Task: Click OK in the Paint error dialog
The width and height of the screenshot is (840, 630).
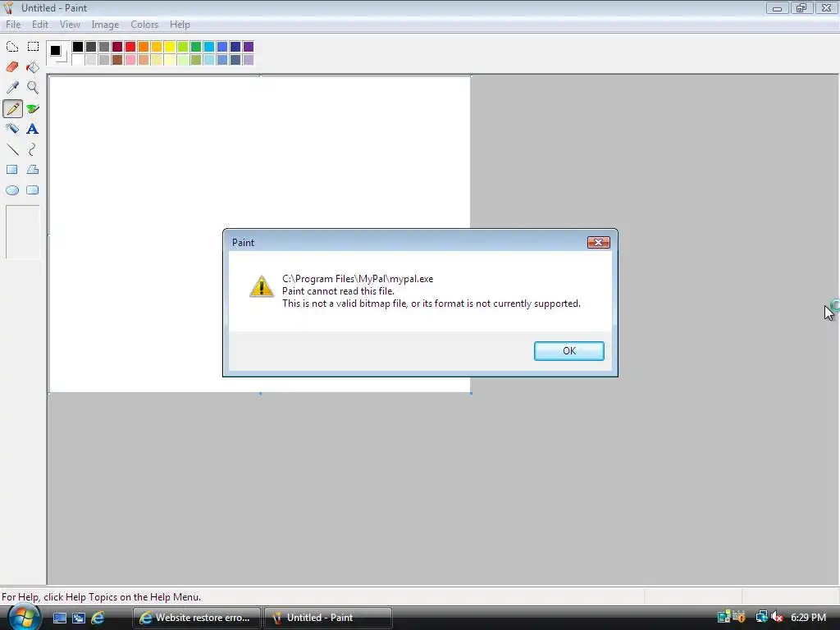Action: [x=569, y=351]
